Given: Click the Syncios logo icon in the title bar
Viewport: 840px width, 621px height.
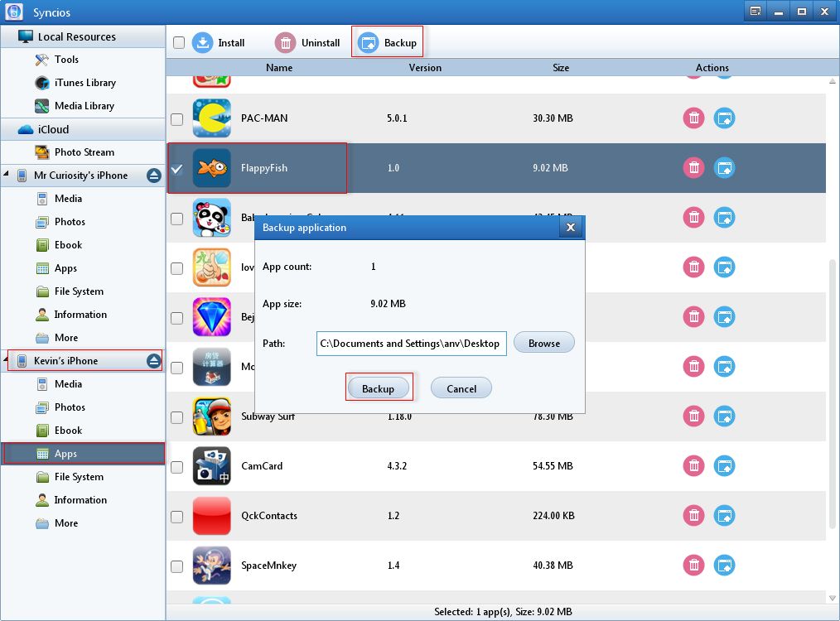Looking at the screenshot, I should (14, 12).
